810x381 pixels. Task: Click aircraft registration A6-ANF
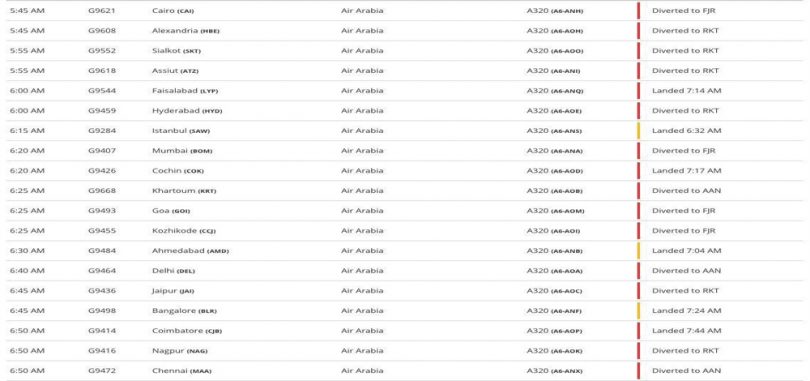(x=566, y=311)
